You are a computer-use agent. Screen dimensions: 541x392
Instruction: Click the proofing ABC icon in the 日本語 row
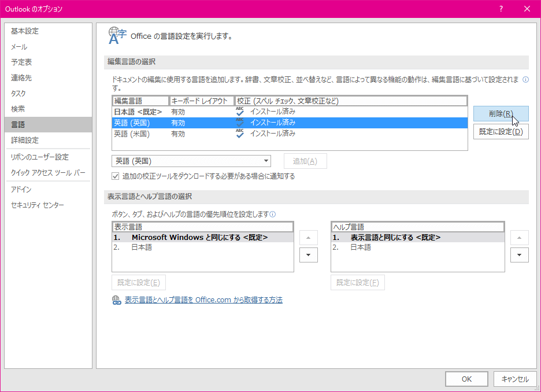pyautogui.click(x=240, y=112)
